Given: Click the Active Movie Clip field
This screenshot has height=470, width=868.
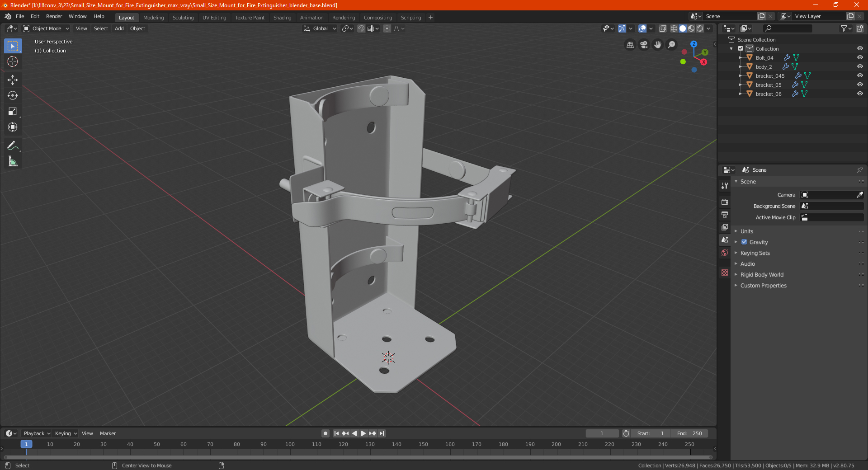Looking at the screenshot, I should 832,217.
